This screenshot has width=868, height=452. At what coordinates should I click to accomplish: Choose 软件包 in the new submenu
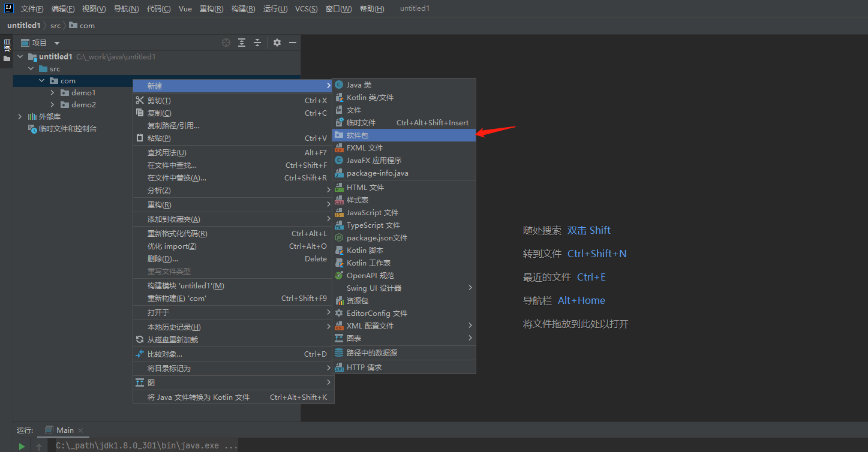(404, 135)
